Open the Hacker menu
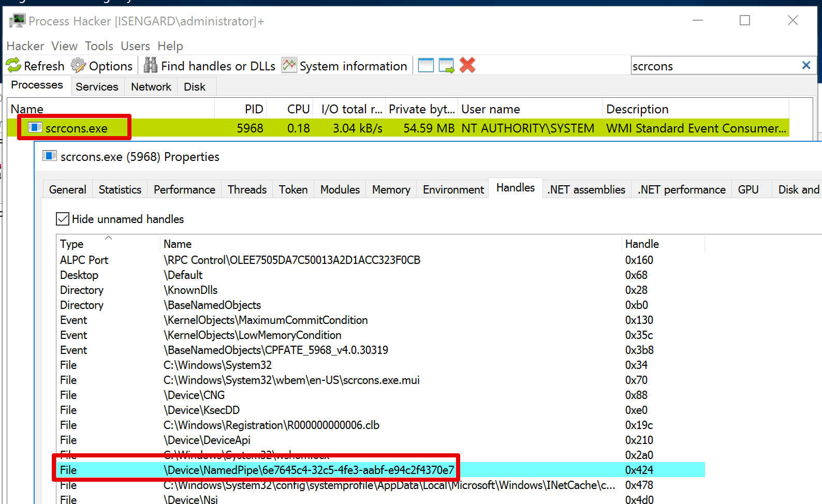This screenshot has width=822, height=504. 25,46
